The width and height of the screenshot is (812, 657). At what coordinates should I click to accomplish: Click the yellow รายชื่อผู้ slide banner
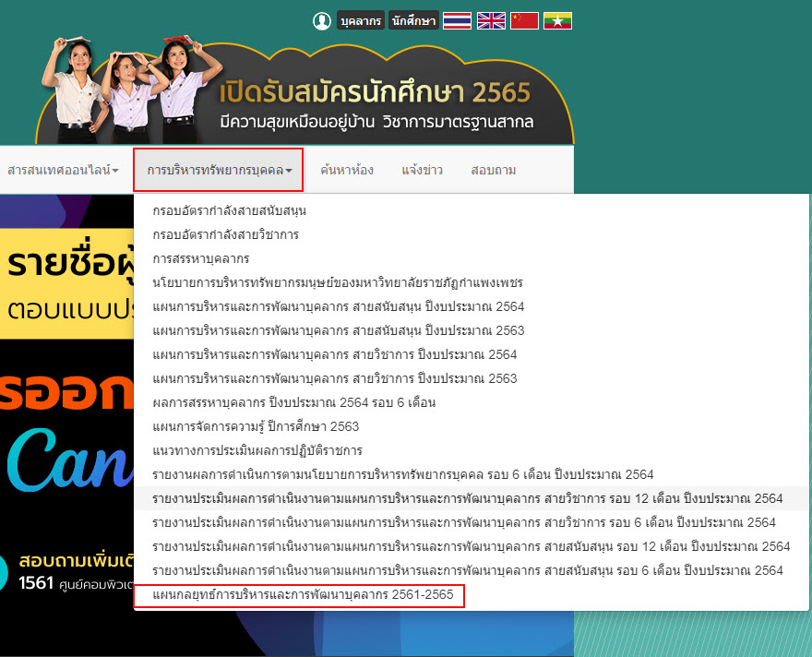pos(66,283)
